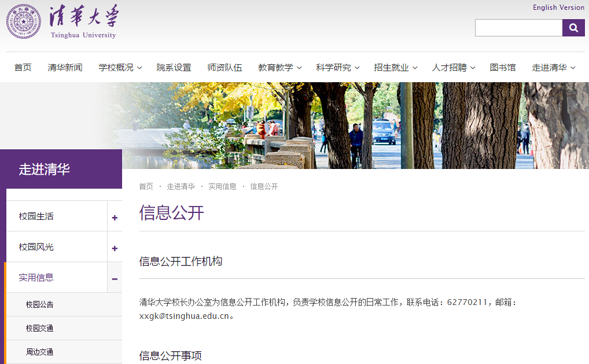Expand 校园风光 with its plus icon
This screenshot has height=364, width=589.
pos(115,248)
